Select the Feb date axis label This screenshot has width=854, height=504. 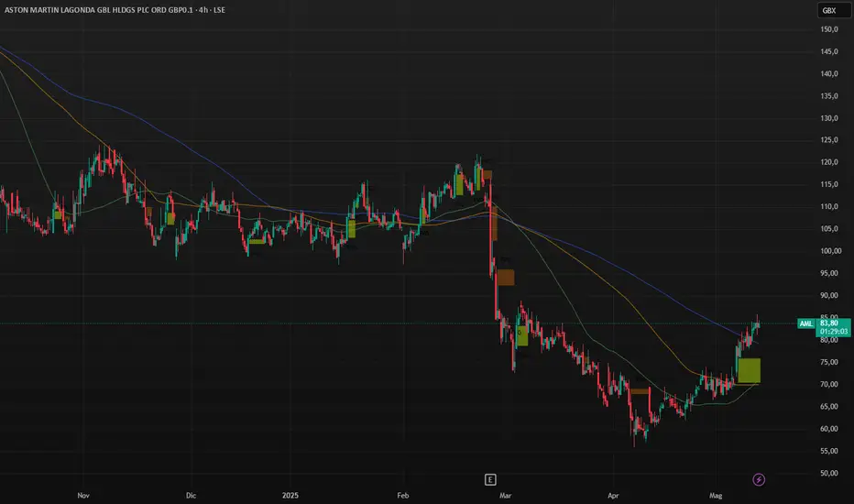[402, 495]
